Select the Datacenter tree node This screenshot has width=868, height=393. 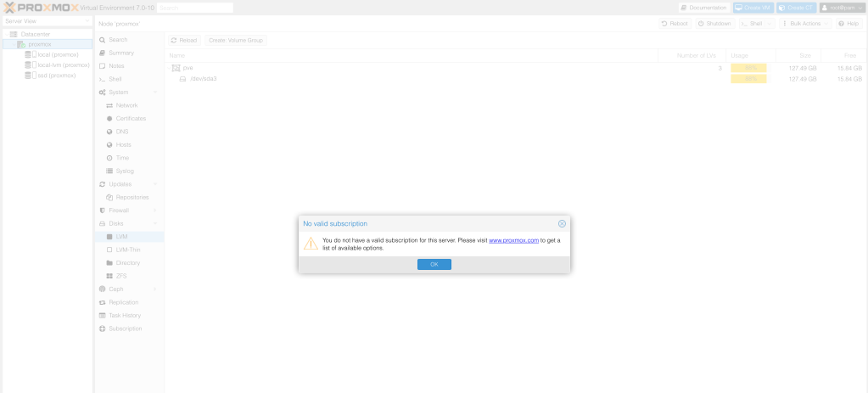click(x=35, y=33)
